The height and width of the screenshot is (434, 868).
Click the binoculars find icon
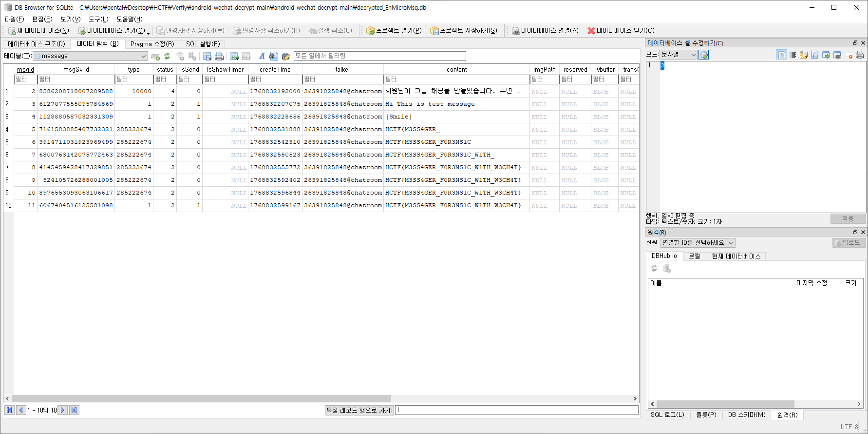click(273, 56)
